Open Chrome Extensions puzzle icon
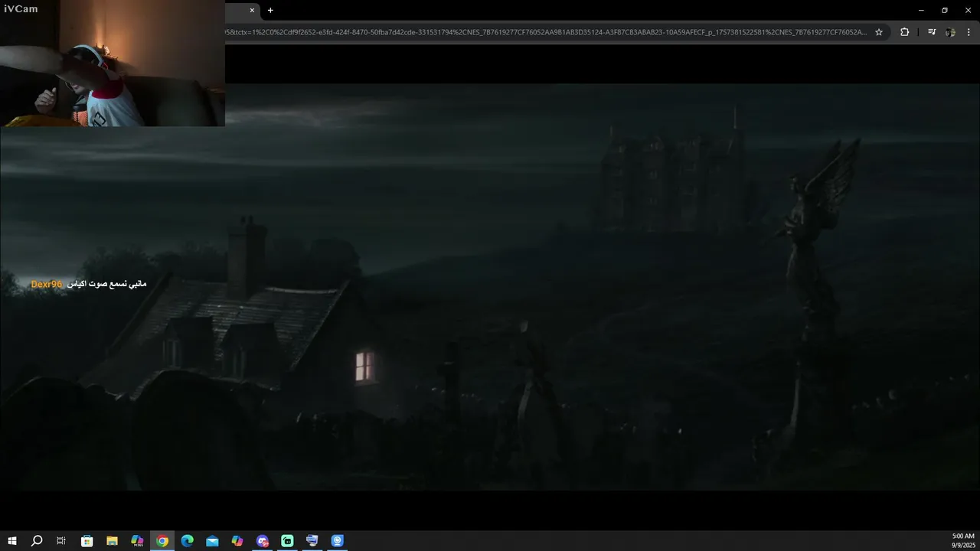 coord(904,32)
